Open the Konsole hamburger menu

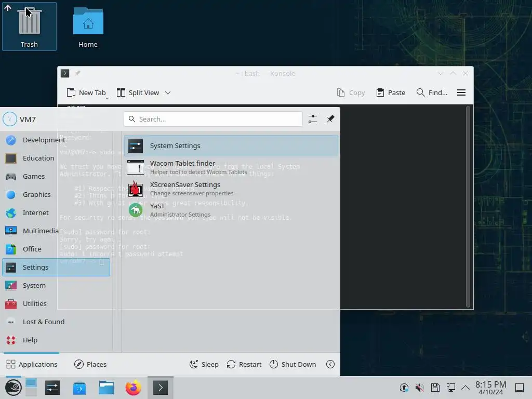461,92
